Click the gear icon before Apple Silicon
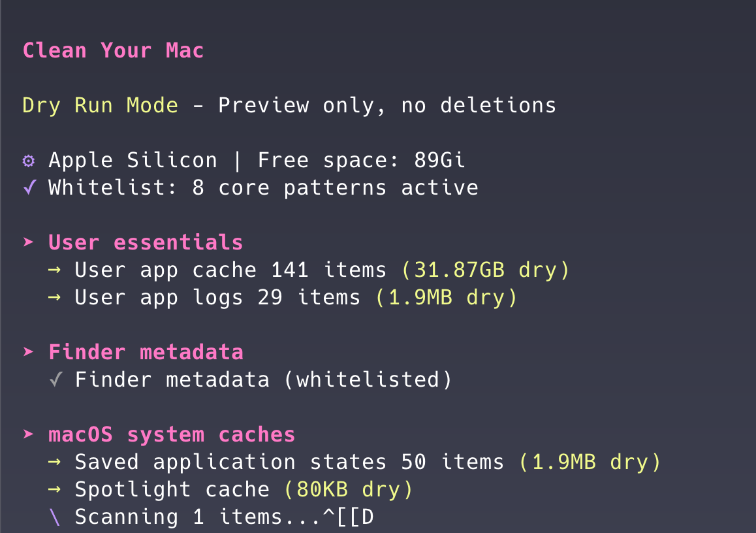This screenshot has width=756, height=533. pos(29,161)
